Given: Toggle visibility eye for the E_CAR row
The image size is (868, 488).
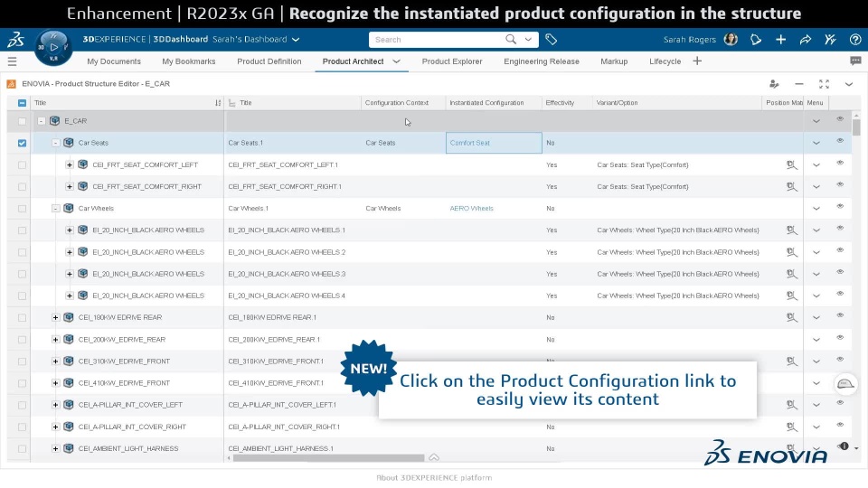Looking at the screenshot, I should click(x=840, y=119).
